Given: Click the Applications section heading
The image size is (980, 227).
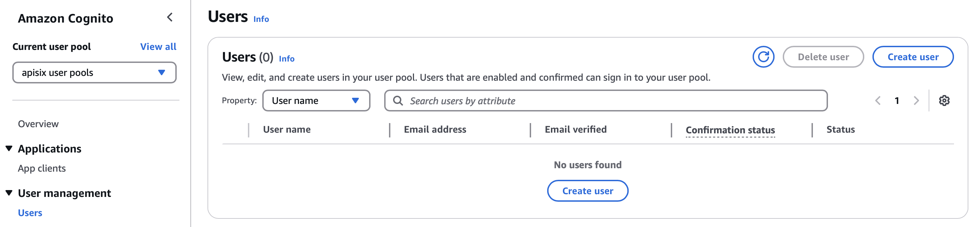Looking at the screenshot, I should coord(49,148).
